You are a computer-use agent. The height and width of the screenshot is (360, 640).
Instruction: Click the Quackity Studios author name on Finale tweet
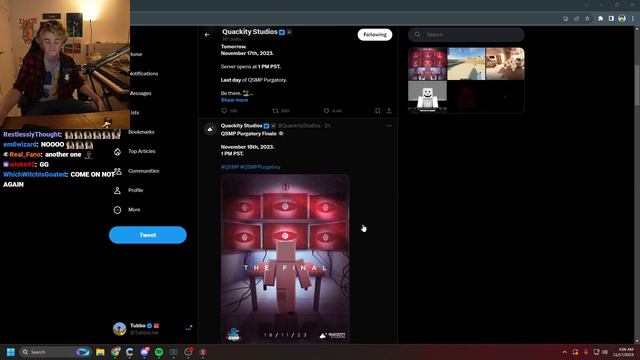click(241, 126)
